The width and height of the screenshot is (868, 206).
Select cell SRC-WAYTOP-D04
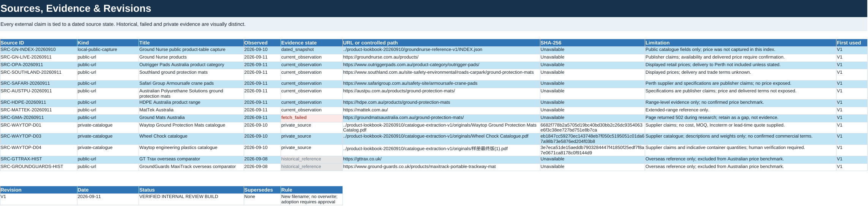coord(38,150)
